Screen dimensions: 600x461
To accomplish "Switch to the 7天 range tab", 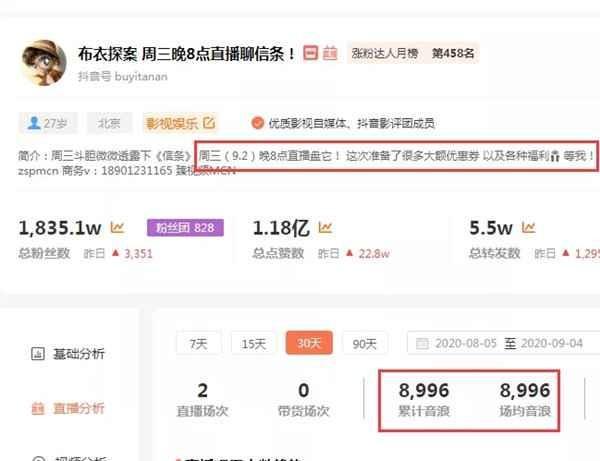I will (199, 344).
